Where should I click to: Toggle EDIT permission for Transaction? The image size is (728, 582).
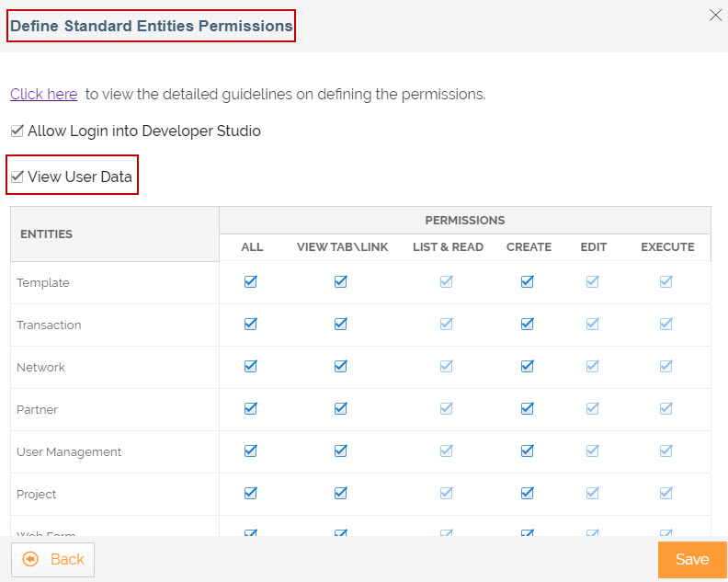[593, 324]
